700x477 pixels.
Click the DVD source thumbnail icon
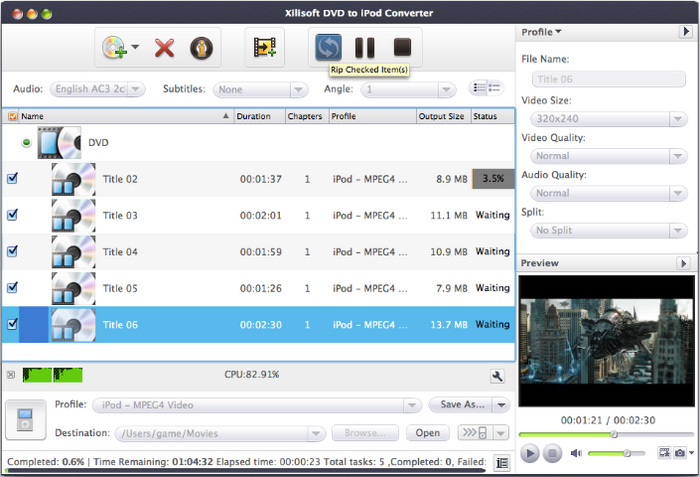point(59,142)
